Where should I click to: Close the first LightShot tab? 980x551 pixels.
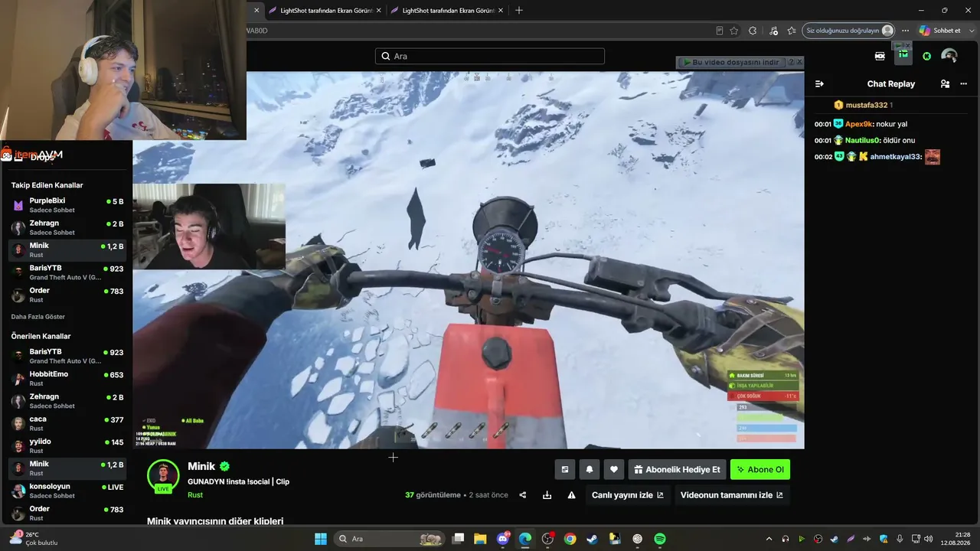coord(378,10)
